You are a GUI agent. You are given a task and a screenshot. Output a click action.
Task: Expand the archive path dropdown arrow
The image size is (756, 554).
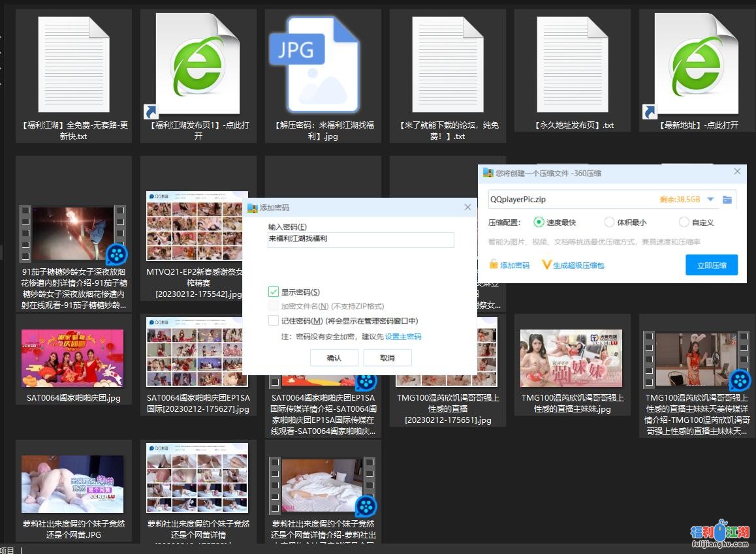point(710,200)
